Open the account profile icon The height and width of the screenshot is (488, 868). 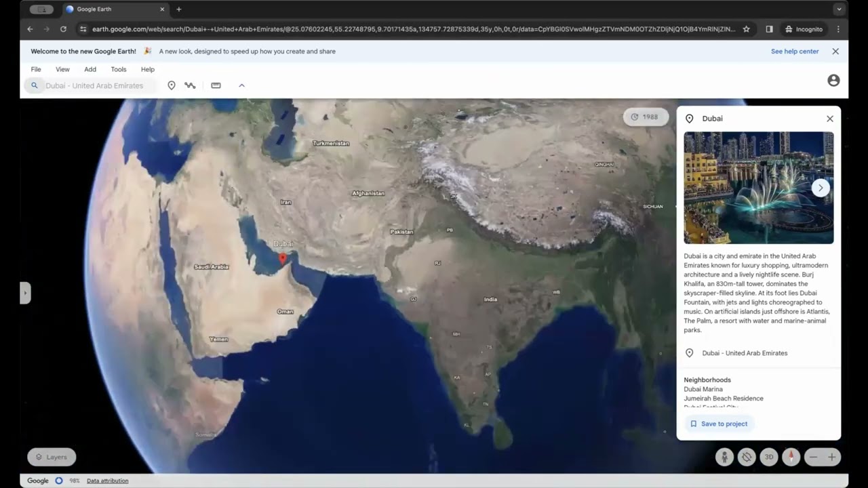click(x=833, y=81)
